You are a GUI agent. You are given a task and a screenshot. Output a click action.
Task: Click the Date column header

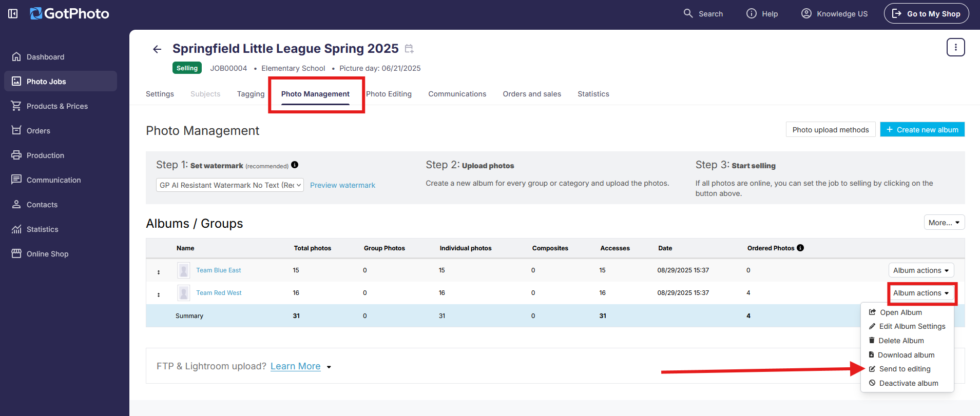tap(665, 248)
